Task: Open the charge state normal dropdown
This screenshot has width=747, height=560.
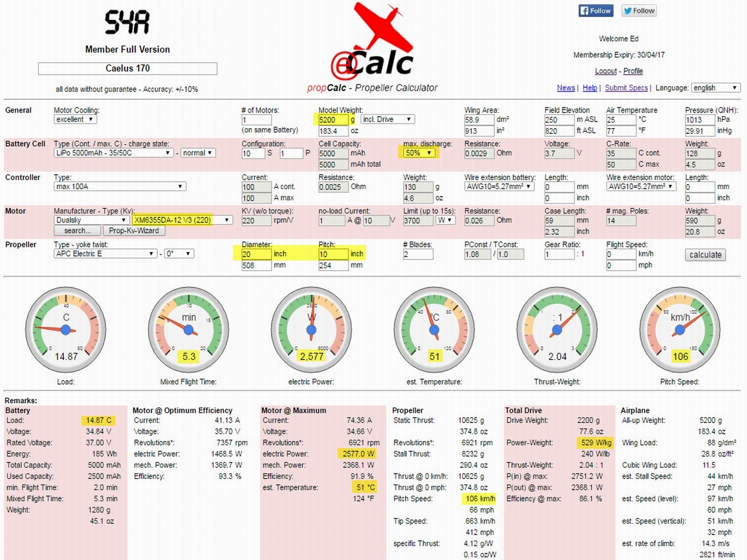Action: [198, 153]
